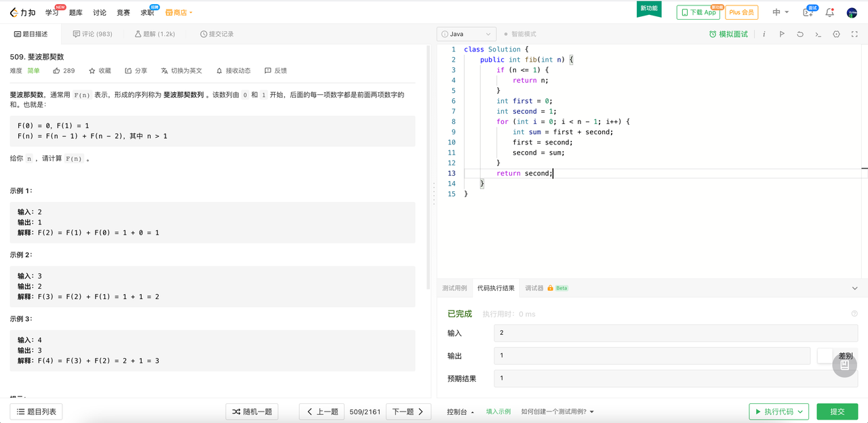Start 模拟面试 mock interview
The height and width of the screenshot is (423, 868).
click(728, 34)
